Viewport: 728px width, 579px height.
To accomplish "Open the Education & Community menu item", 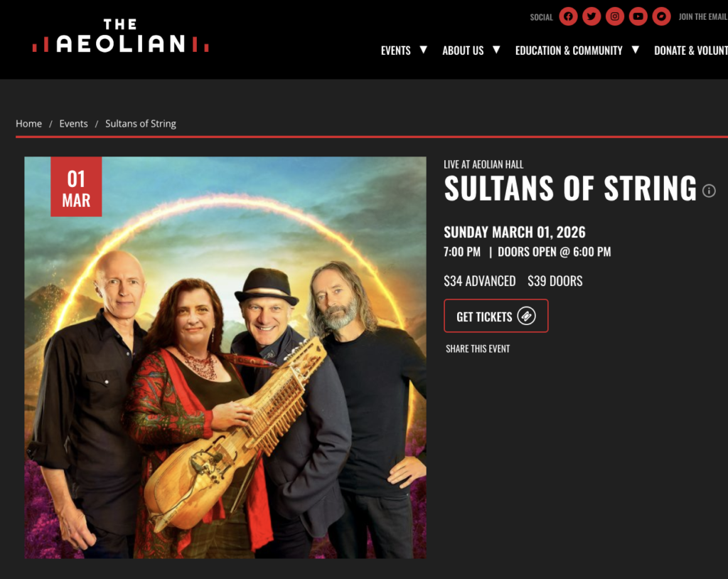I will pos(569,51).
